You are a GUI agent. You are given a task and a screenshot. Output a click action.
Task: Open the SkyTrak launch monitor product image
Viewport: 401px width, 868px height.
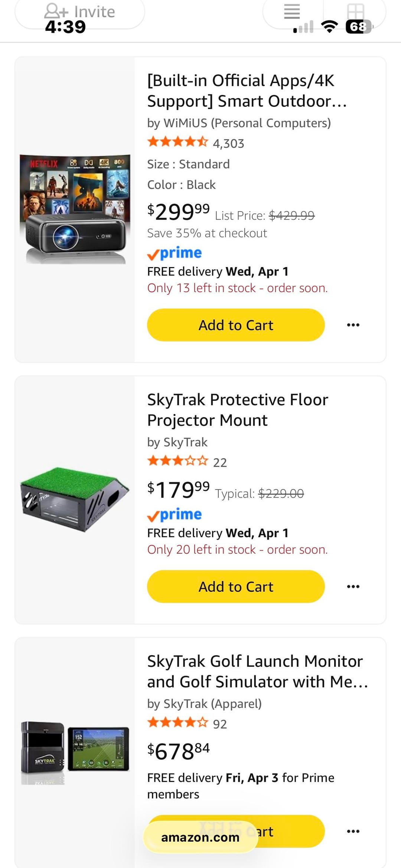75,752
